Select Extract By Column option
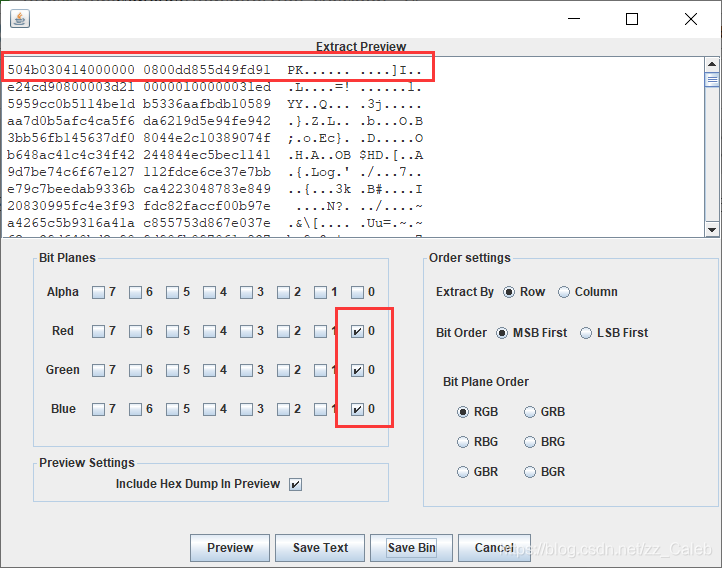This screenshot has width=722, height=568. [x=564, y=292]
